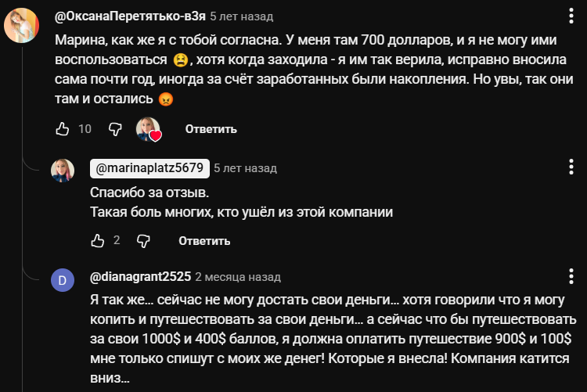Open @marinaplatz5679 channel name badge
The height and width of the screenshot is (392, 587).
149,167
